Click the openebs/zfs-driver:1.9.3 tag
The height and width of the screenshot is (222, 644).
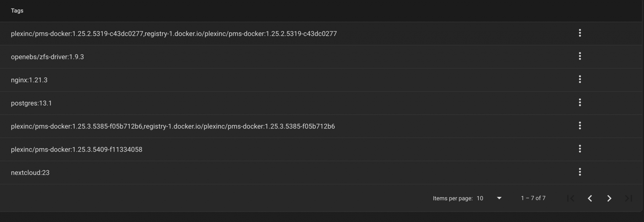pyautogui.click(x=47, y=57)
